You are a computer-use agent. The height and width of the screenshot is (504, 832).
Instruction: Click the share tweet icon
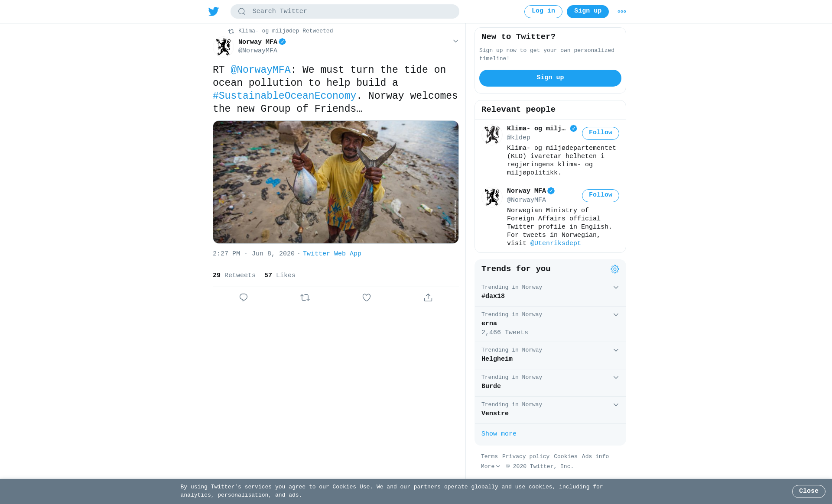(428, 297)
